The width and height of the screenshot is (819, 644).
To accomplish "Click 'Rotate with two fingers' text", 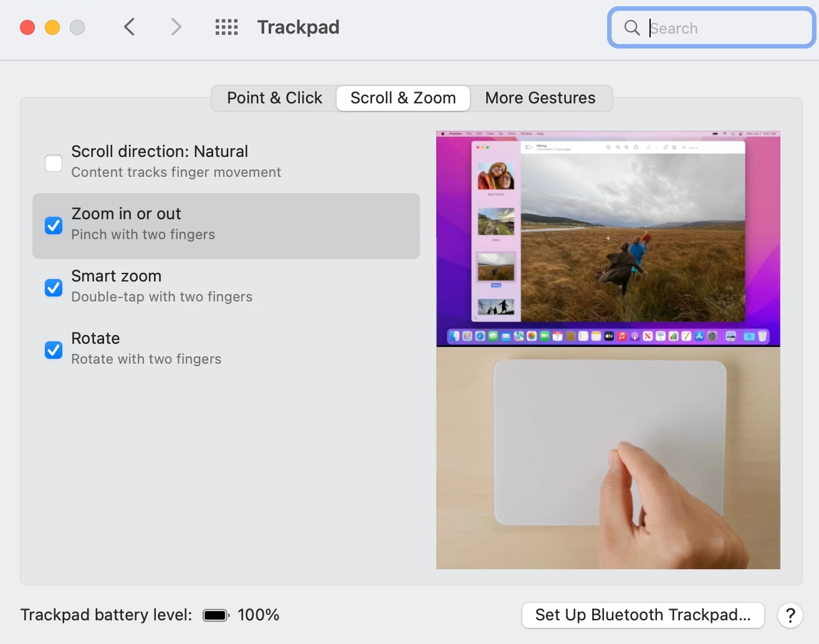I will (146, 359).
